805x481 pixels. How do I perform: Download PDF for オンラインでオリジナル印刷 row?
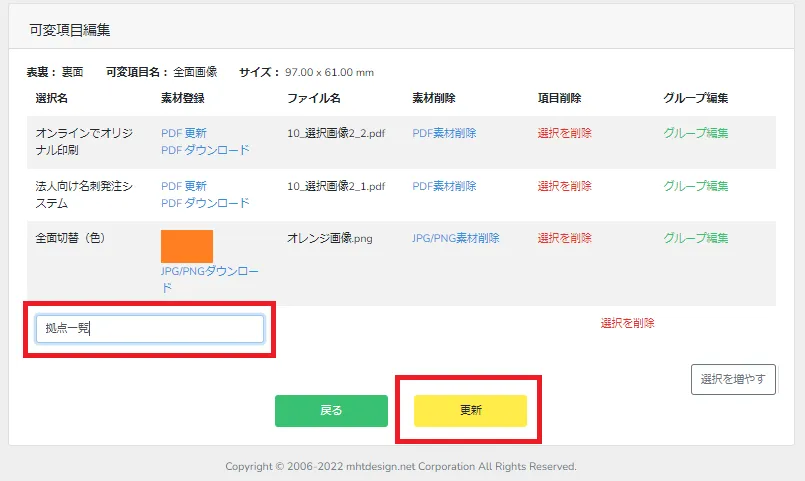pyautogui.click(x=205, y=150)
